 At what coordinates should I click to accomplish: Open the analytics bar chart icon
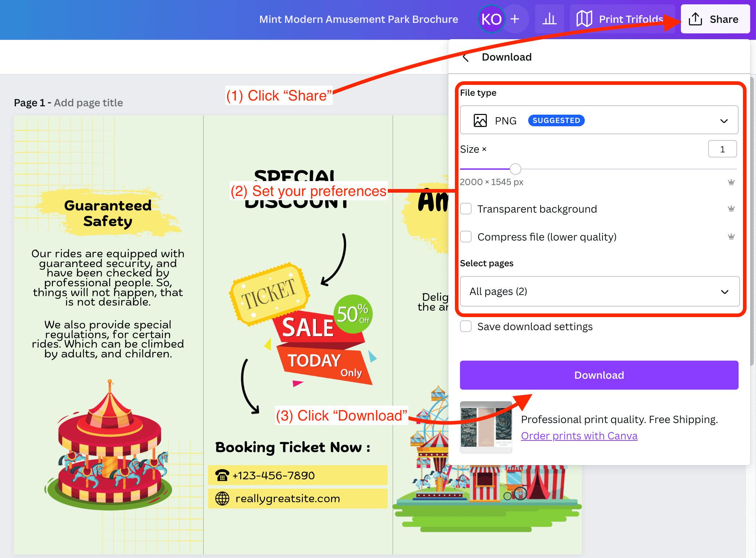549,19
